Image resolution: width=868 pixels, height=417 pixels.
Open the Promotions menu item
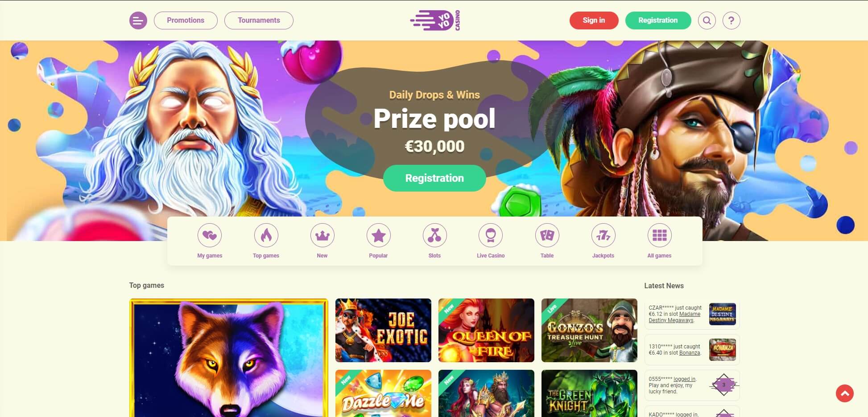186,20
